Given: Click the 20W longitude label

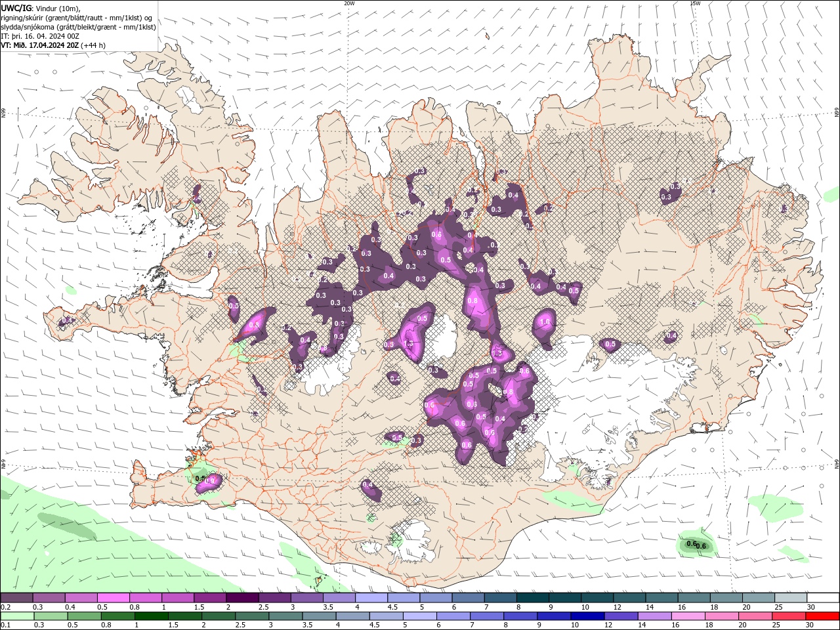Looking at the screenshot, I should (349, 3).
